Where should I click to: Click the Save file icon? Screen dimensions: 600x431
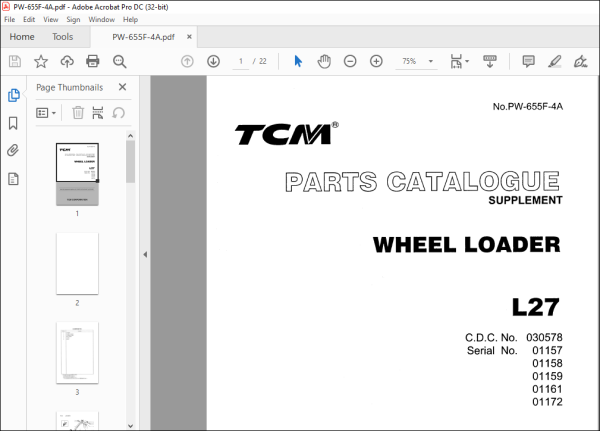(x=15, y=61)
